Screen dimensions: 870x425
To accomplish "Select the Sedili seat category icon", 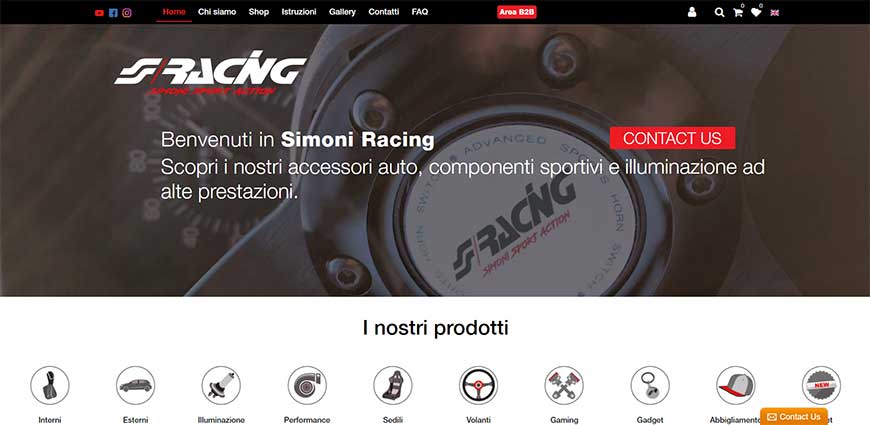I will coord(393,386).
